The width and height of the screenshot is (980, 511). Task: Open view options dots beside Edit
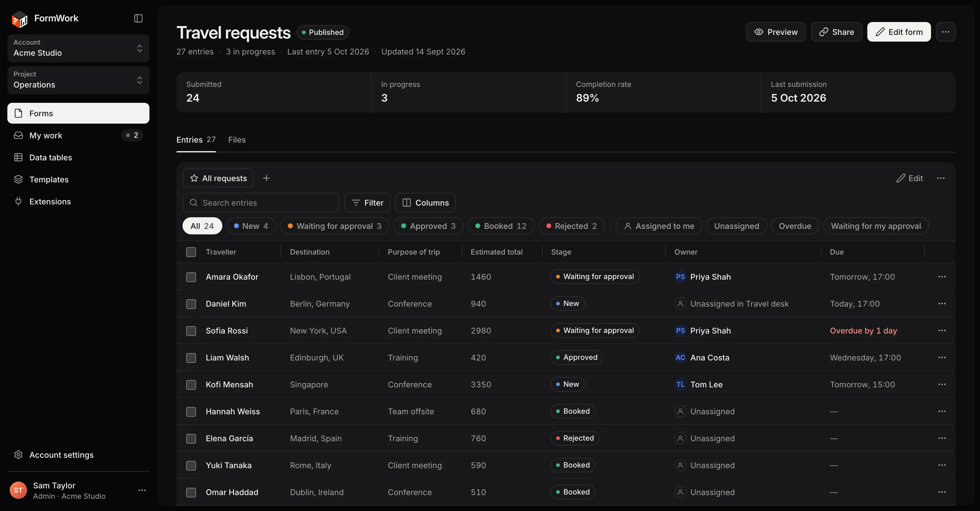click(x=941, y=178)
